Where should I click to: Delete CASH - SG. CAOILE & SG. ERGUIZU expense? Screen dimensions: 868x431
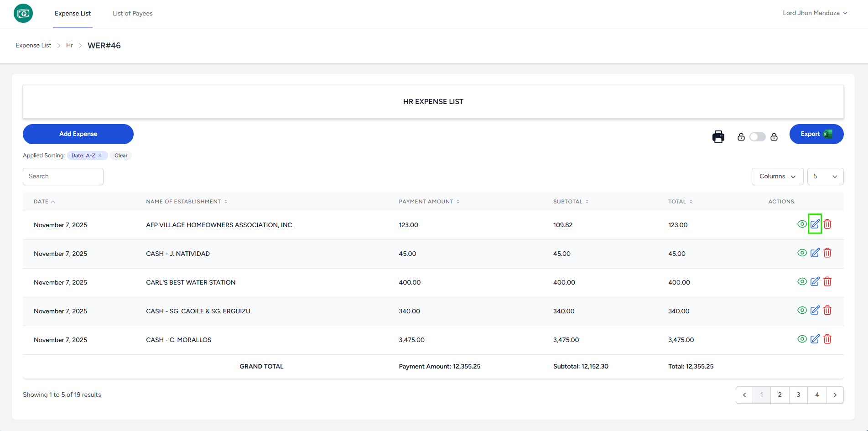827,310
